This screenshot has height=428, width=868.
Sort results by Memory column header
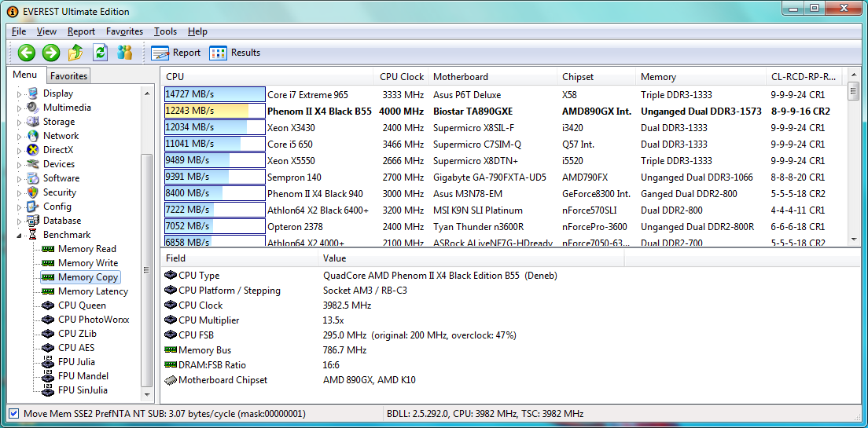point(701,77)
